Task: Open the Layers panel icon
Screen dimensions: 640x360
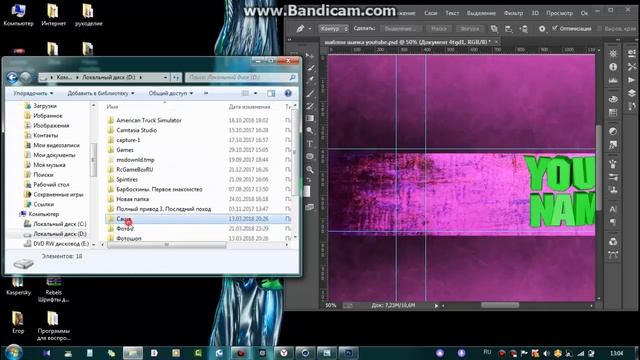Action: click(x=632, y=93)
